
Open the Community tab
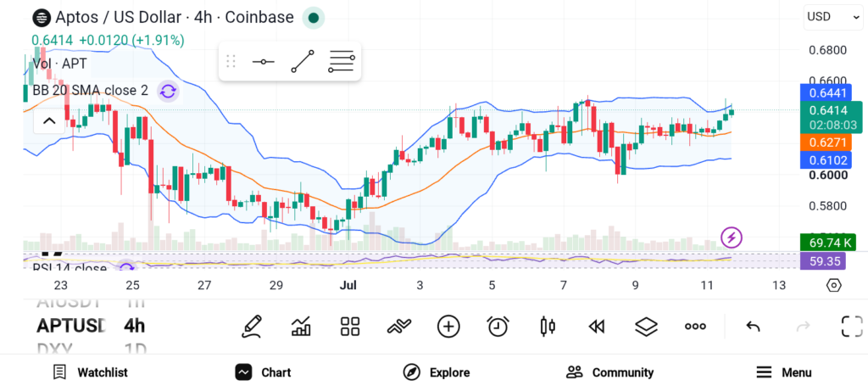pos(609,372)
